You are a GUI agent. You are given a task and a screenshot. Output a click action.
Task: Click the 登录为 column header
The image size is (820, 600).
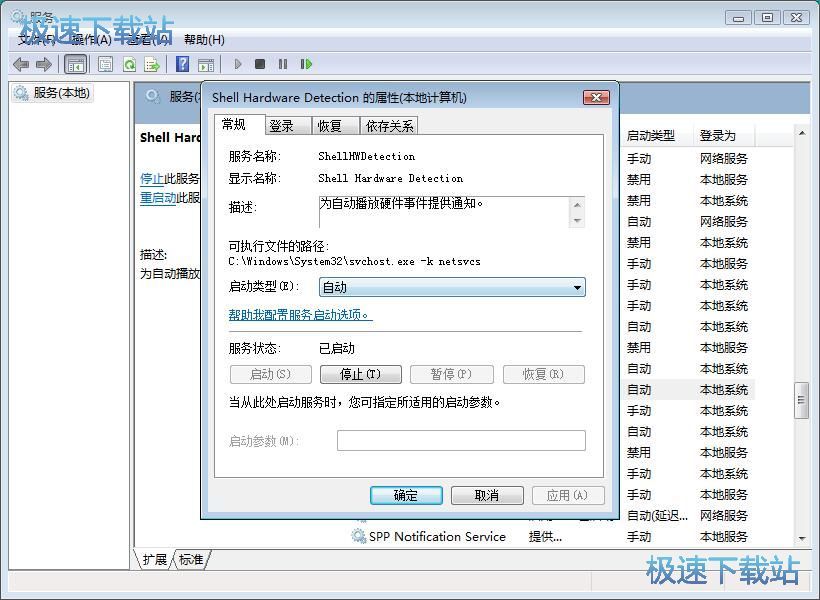tap(725, 136)
